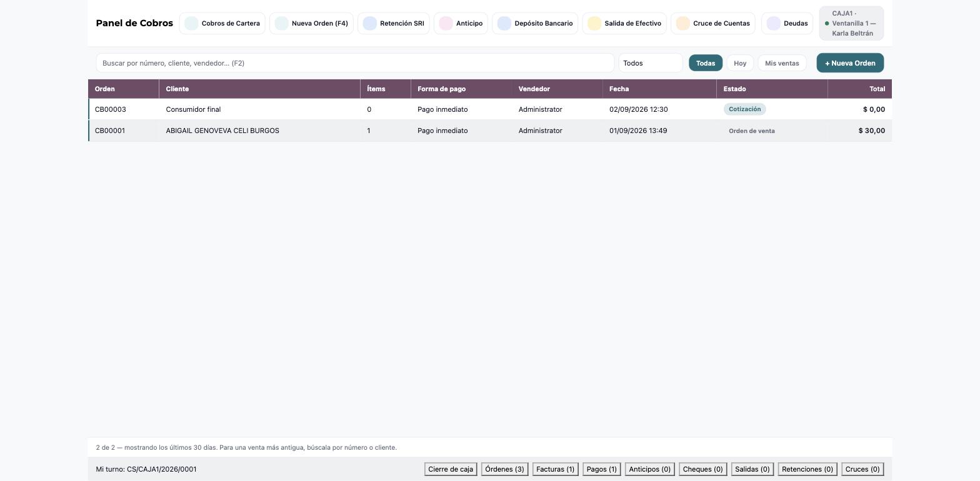Screen dimensions: 980x481
Task: Click the Cliente column header
Action: [260, 89]
